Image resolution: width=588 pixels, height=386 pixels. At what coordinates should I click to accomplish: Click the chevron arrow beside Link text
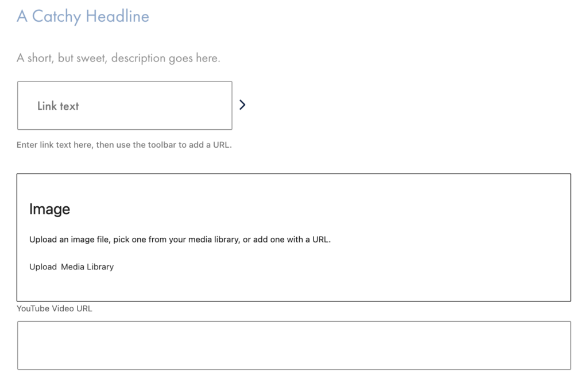(x=242, y=105)
